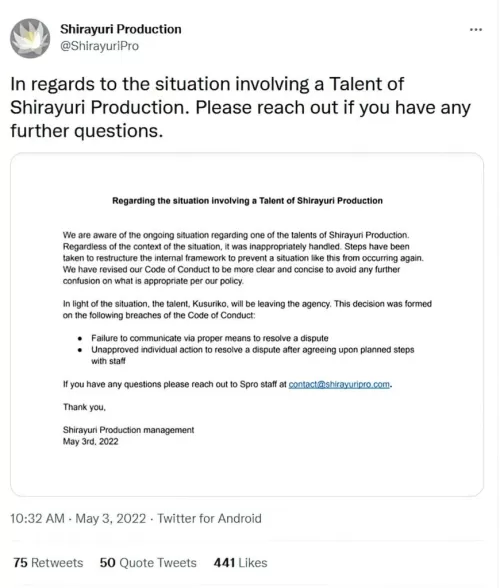Open the attached statement image
500x588 pixels.
tap(247, 324)
